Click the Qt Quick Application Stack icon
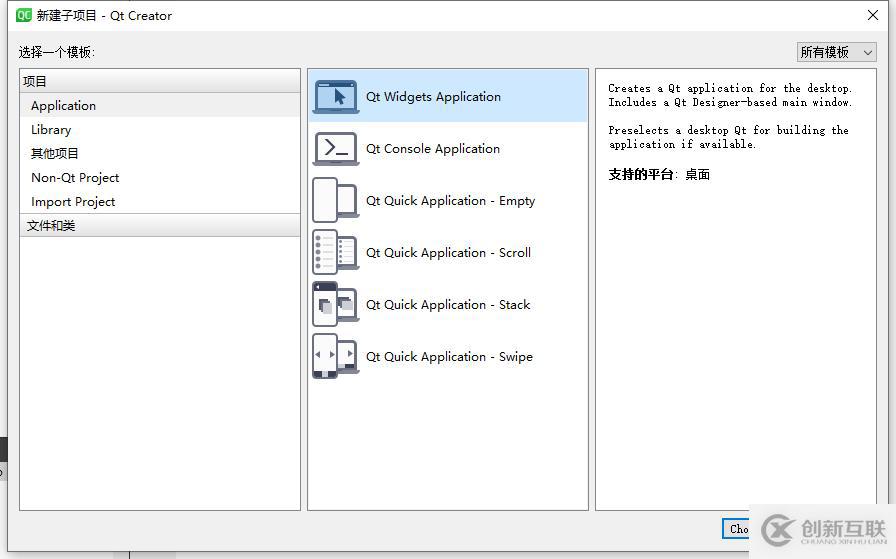This screenshot has height=559, width=896. pyautogui.click(x=336, y=304)
